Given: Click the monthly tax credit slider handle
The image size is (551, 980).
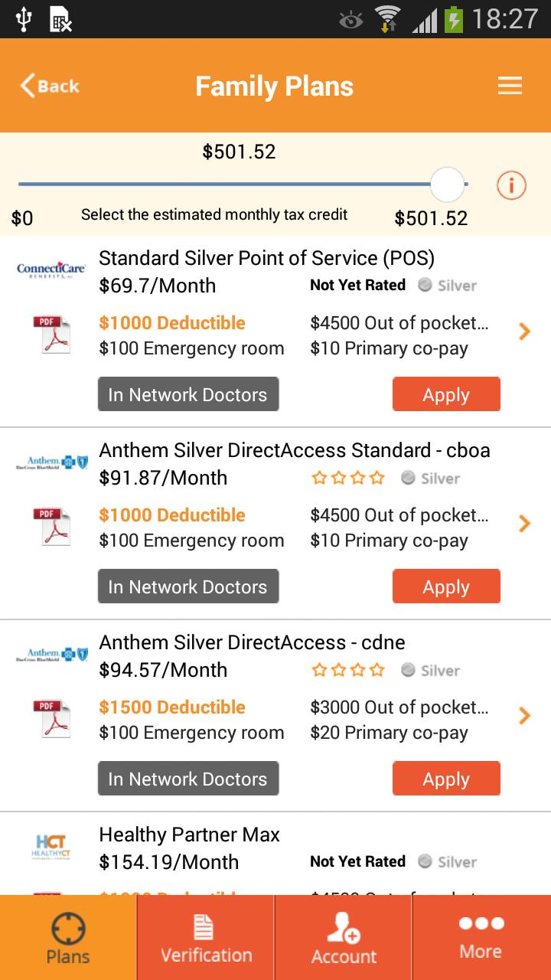Looking at the screenshot, I should tap(447, 185).
